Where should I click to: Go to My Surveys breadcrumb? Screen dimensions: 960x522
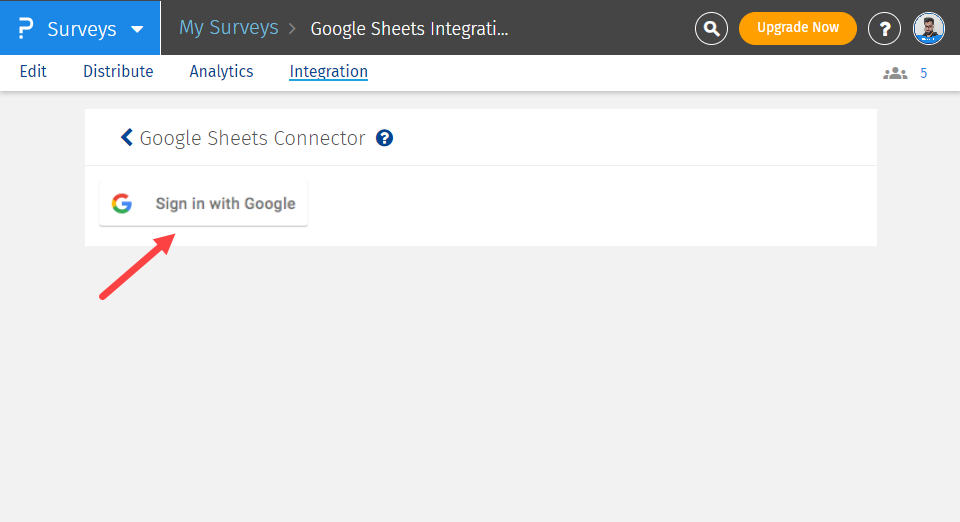click(x=228, y=27)
